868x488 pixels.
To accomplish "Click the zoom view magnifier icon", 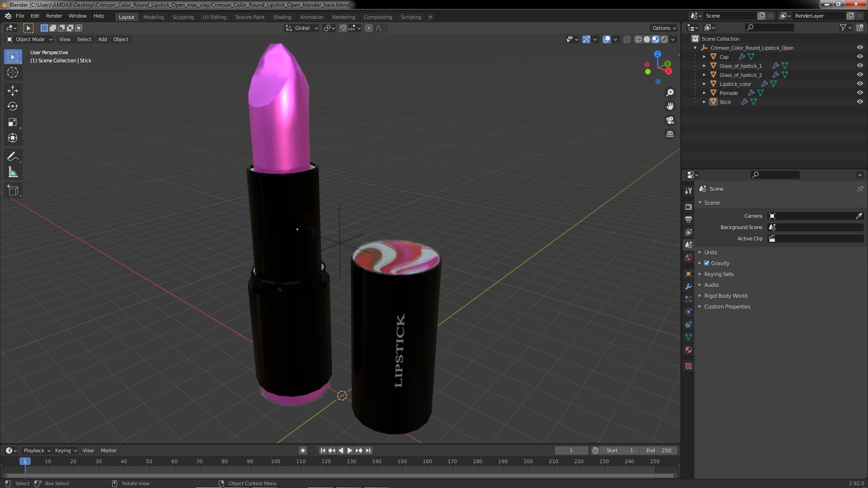I will tap(670, 93).
